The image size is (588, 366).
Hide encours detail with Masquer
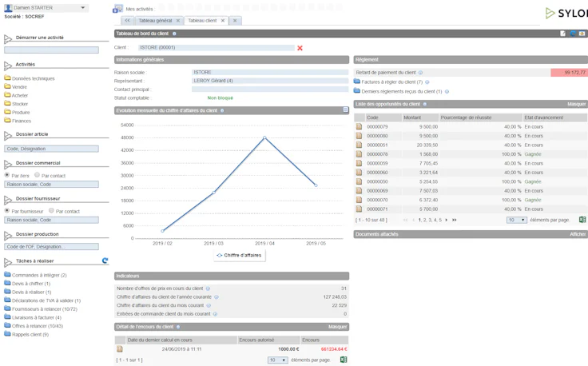(x=337, y=327)
